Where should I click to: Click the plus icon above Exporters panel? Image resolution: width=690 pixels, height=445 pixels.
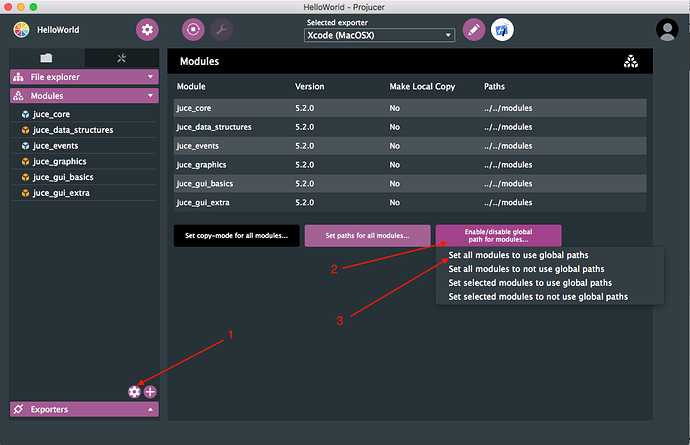(x=150, y=391)
